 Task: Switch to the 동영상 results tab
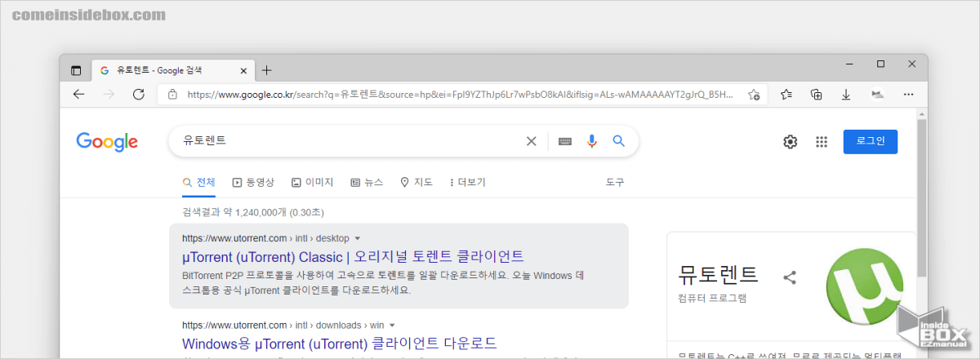point(253,182)
